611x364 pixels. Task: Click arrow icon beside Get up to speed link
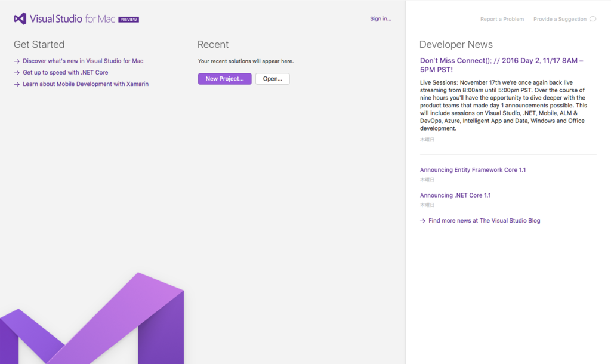[x=17, y=72]
